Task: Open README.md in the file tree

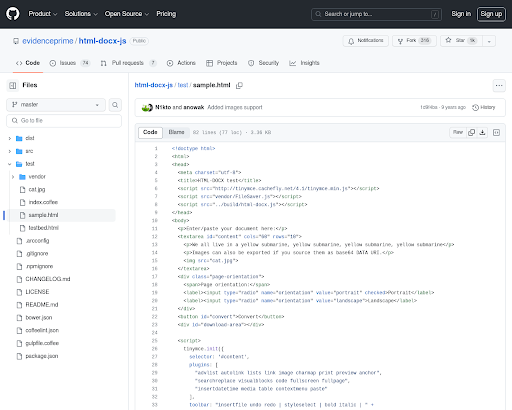Action: 42,305
